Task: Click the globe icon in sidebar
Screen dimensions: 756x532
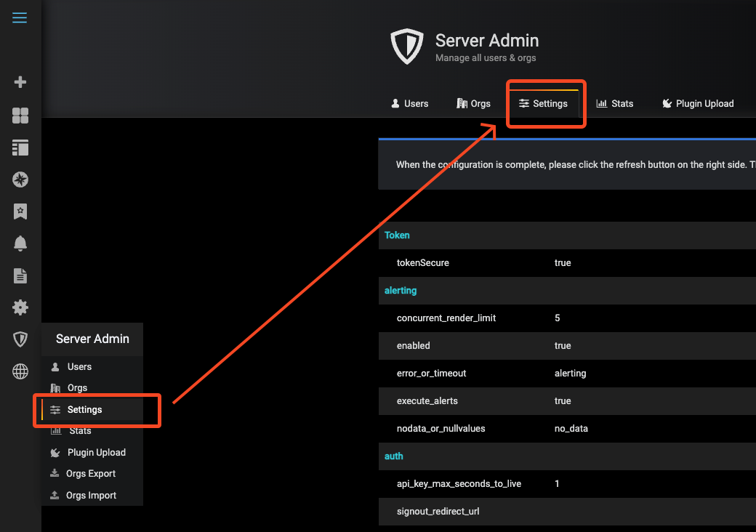Action: click(20, 371)
